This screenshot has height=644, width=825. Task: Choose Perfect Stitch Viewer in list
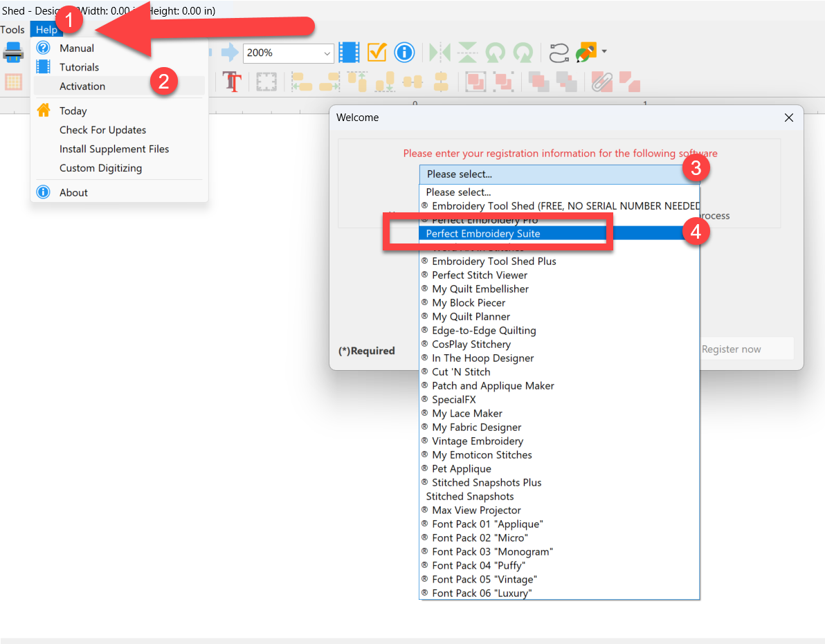pos(559,275)
